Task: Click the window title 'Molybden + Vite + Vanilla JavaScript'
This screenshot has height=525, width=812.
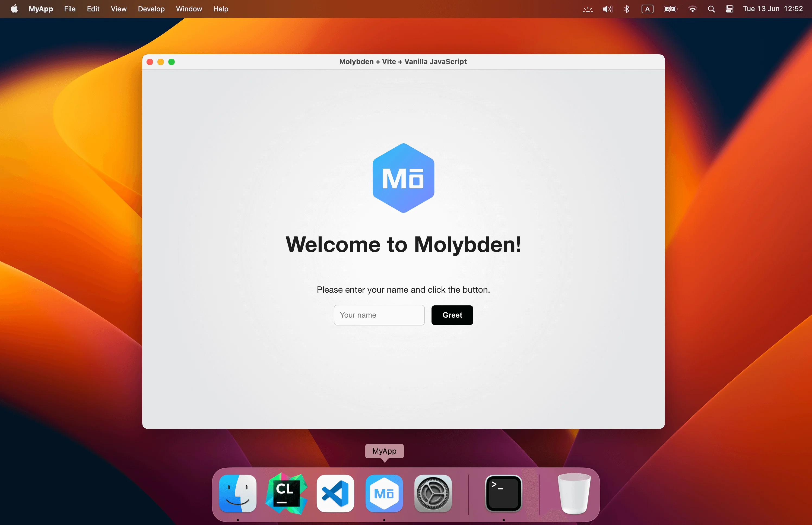Action: point(403,62)
